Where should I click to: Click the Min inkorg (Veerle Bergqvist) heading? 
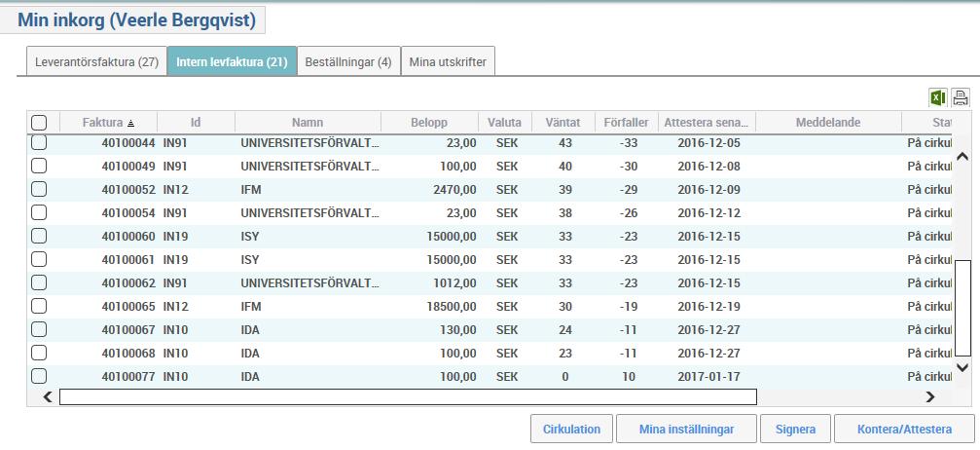coord(136,20)
